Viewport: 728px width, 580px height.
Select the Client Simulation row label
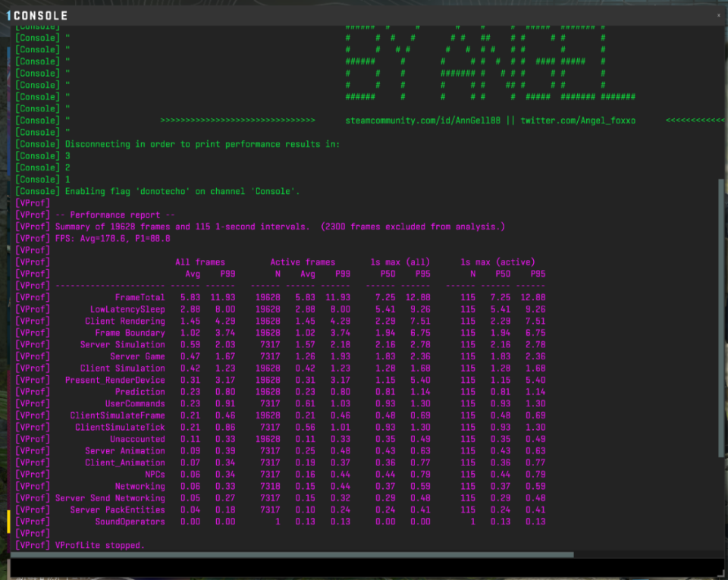pyautogui.click(x=123, y=368)
